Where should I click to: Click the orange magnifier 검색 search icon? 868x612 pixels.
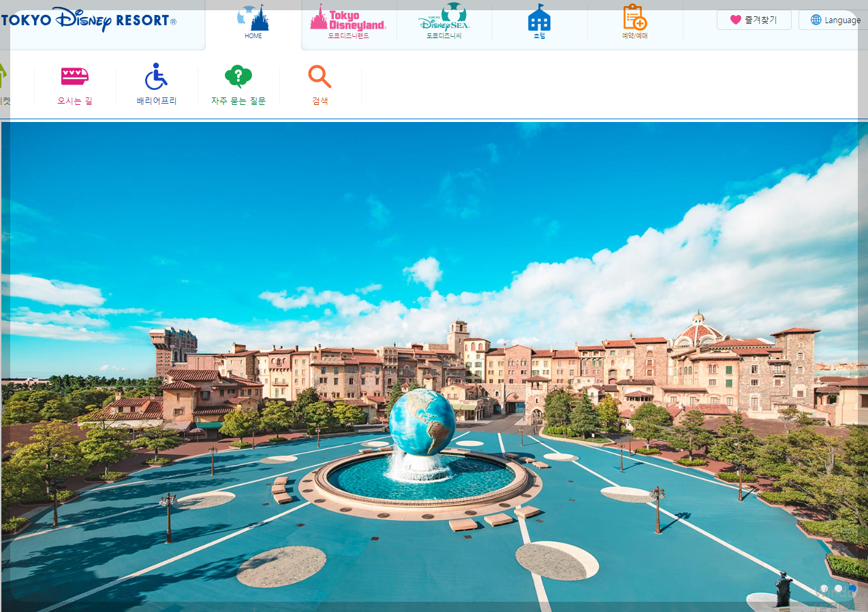tap(320, 85)
